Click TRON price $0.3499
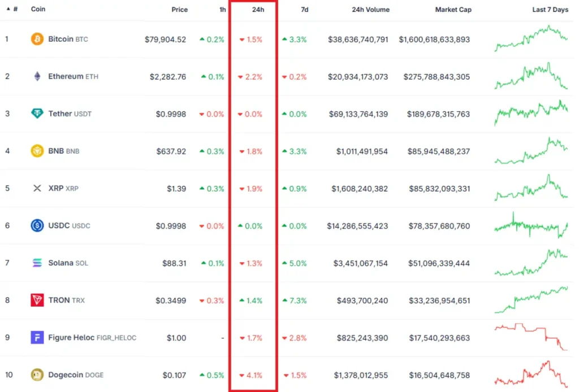This screenshot has width=579, height=392. coord(171,300)
